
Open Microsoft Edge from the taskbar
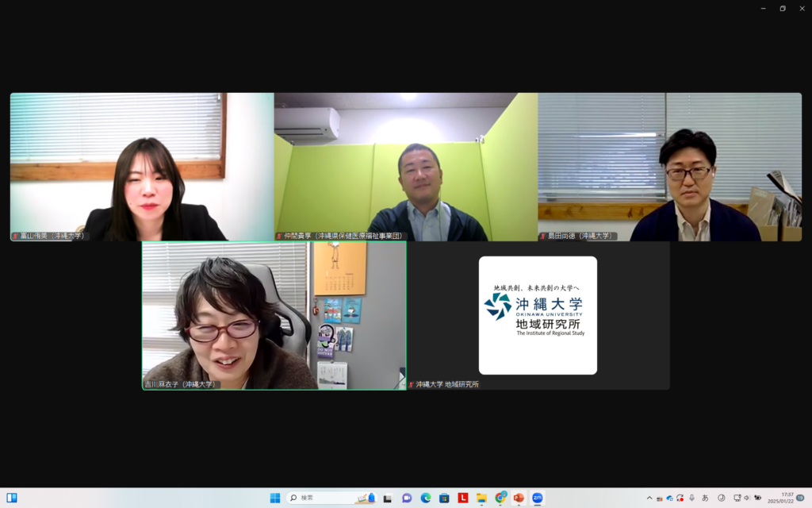426,498
